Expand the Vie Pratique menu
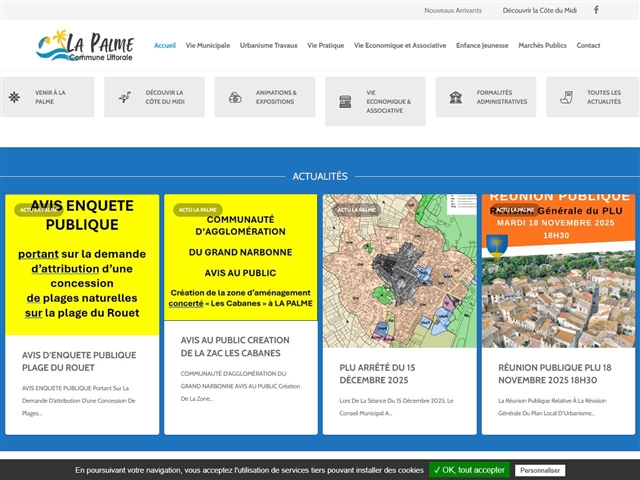Image resolution: width=640 pixels, height=480 pixels. (325, 45)
